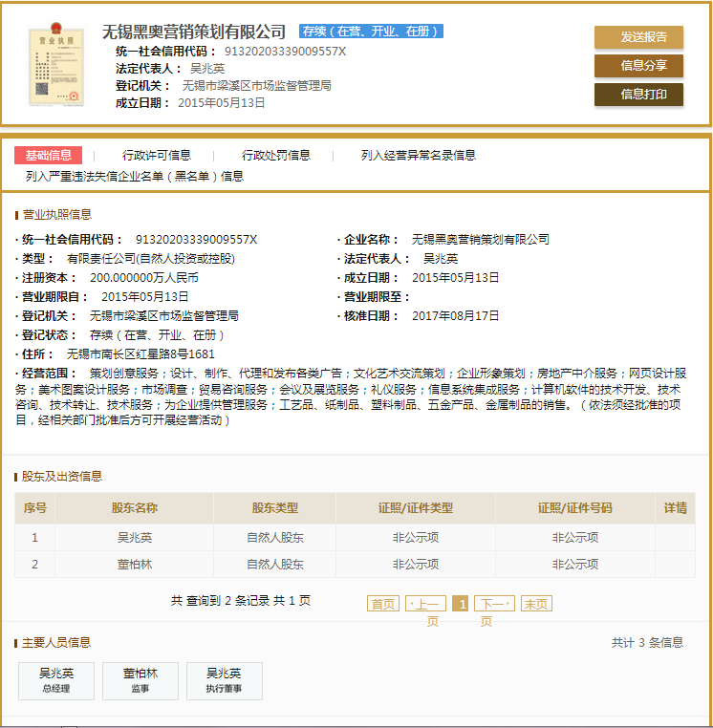Open the 列入严重违法失信企业名单 tab
This screenshot has height=728, width=713.
pyautogui.click(x=135, y=176)
